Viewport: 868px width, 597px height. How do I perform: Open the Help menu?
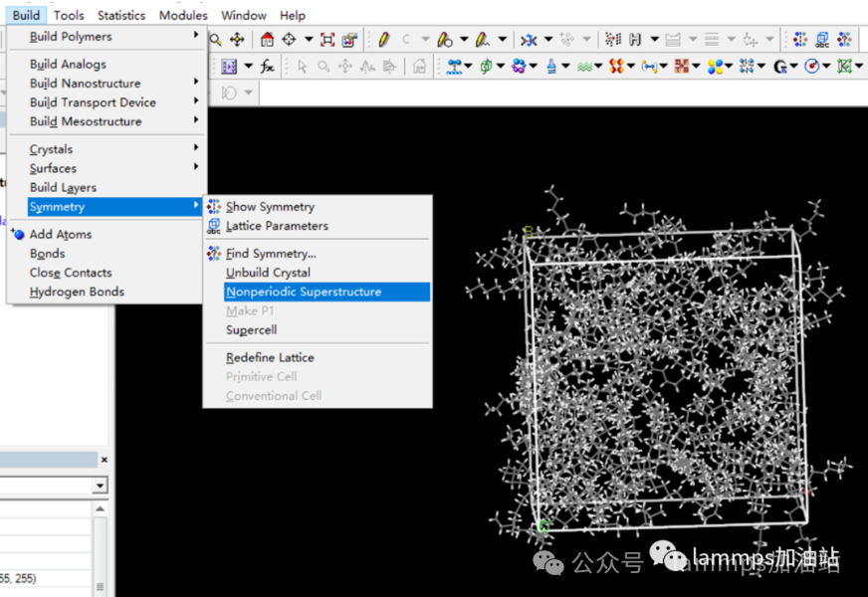tap(293, 16)
